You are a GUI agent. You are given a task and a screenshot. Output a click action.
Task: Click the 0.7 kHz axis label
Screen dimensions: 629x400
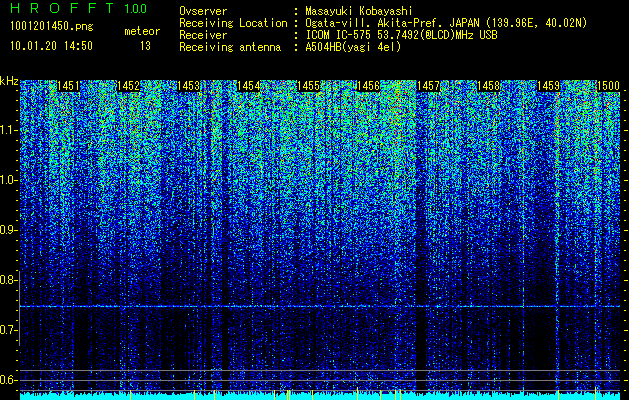pos(9,330)
